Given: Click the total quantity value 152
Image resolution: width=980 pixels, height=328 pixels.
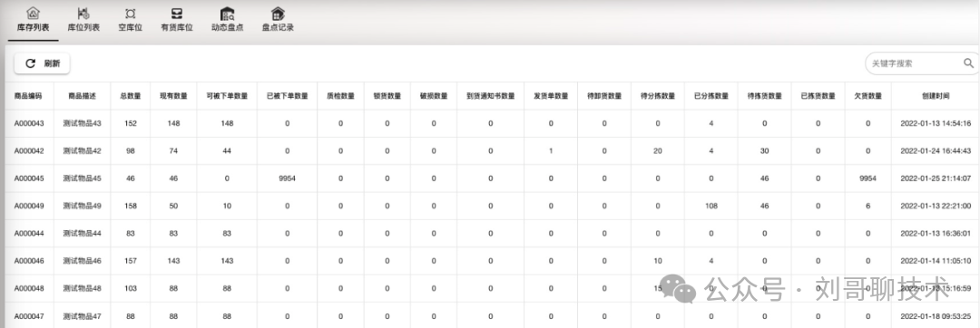Looking at the screenshot, I should [130, 123].
